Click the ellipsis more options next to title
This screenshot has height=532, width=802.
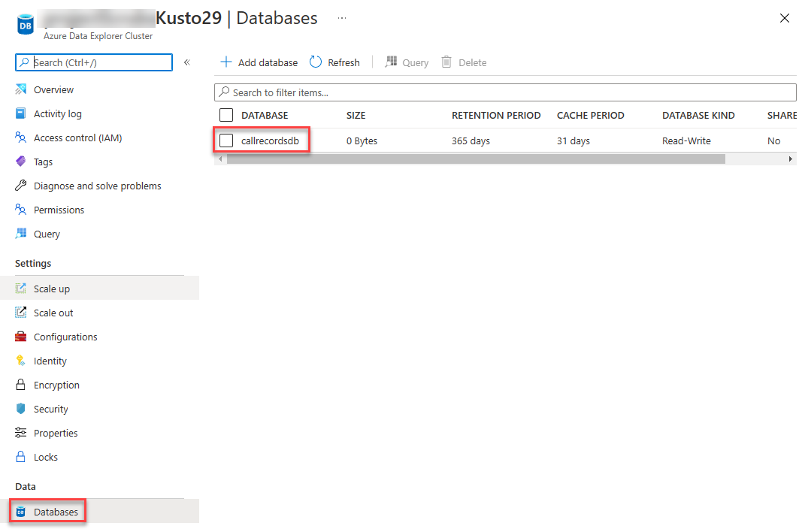coord(342,19)
